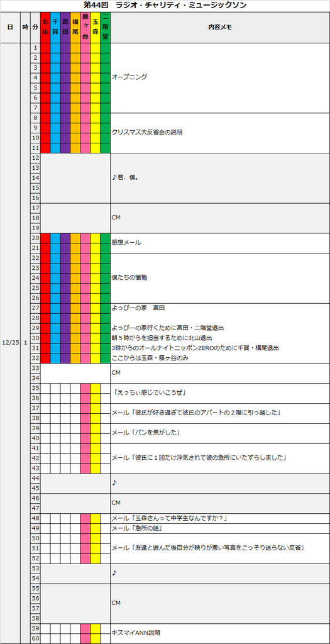
Task: Select the minute 27 cell
Action: pyautogui.click(x=35, y=308)
